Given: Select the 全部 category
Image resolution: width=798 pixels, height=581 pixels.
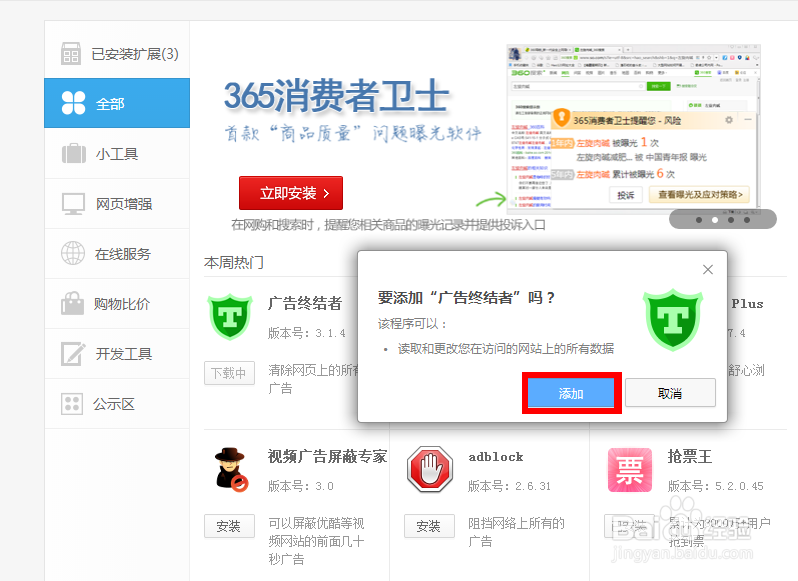Looking at the screenshot, I should pyautogui.click(x=117, y=103).
